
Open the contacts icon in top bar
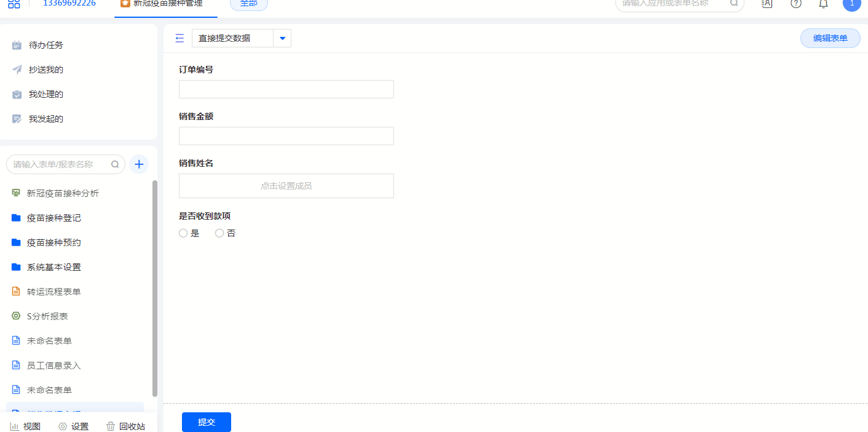(767, 3)
